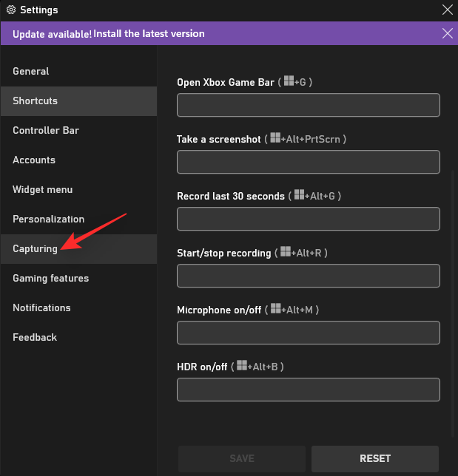The height and width of the screenshot is (476, 458).
Task: Select the Shortcuts tab
Action: 35,101
